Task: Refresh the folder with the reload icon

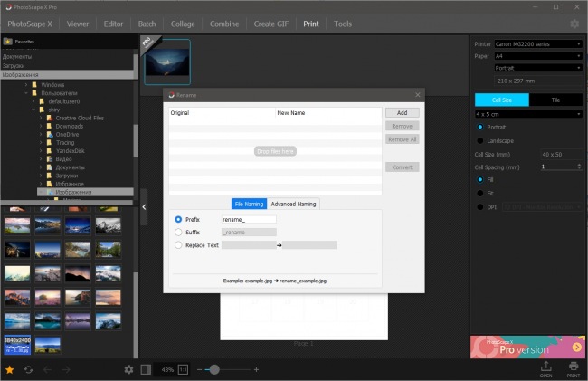Action: click(29, 370)
